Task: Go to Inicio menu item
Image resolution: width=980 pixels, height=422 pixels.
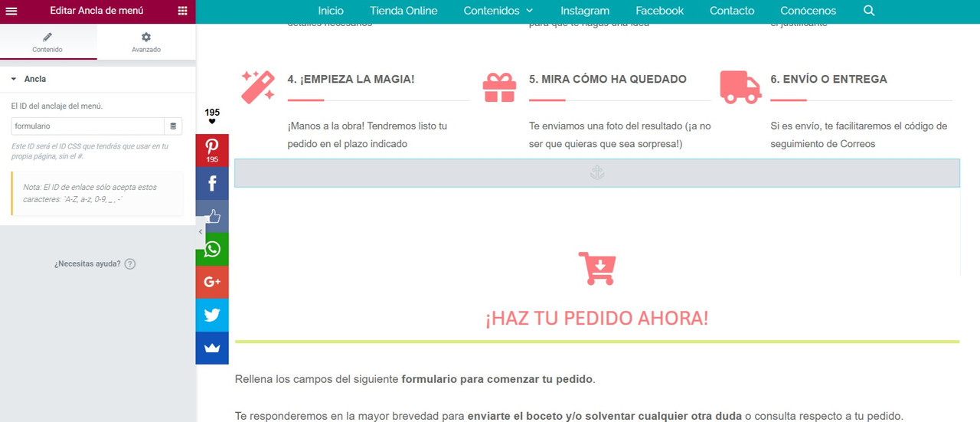Action: pos(331,11)
